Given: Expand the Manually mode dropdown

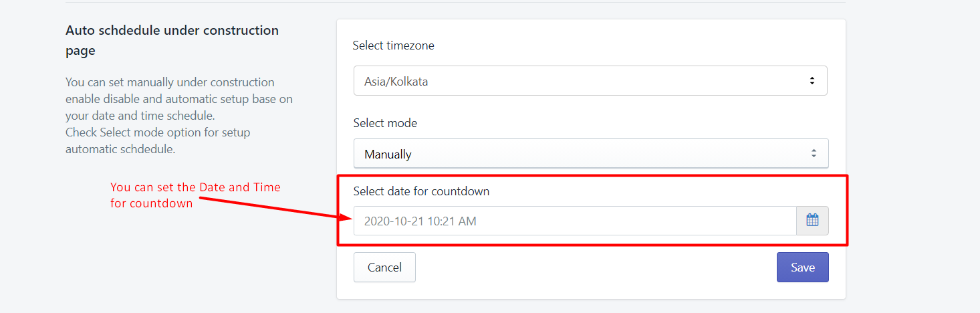Looking at the screenshot, I should tap(591, 153).
